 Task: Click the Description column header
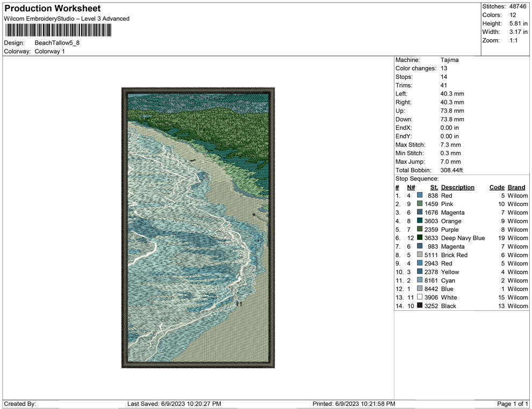(x=458, y=187)
